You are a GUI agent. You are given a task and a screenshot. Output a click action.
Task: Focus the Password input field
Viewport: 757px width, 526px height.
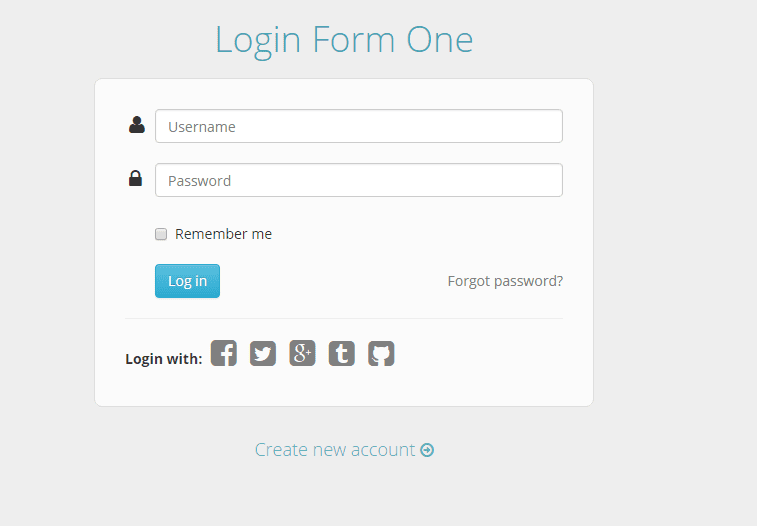358,181
